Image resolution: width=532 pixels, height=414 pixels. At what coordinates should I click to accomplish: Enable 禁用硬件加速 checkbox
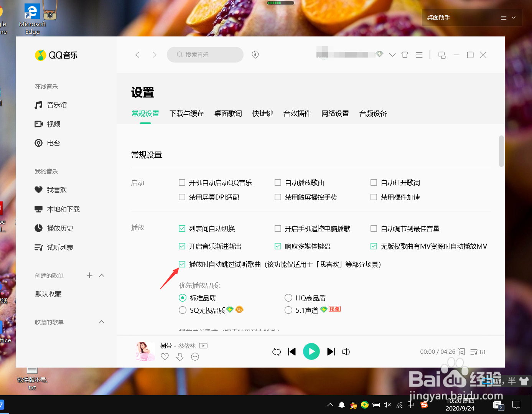374,197
